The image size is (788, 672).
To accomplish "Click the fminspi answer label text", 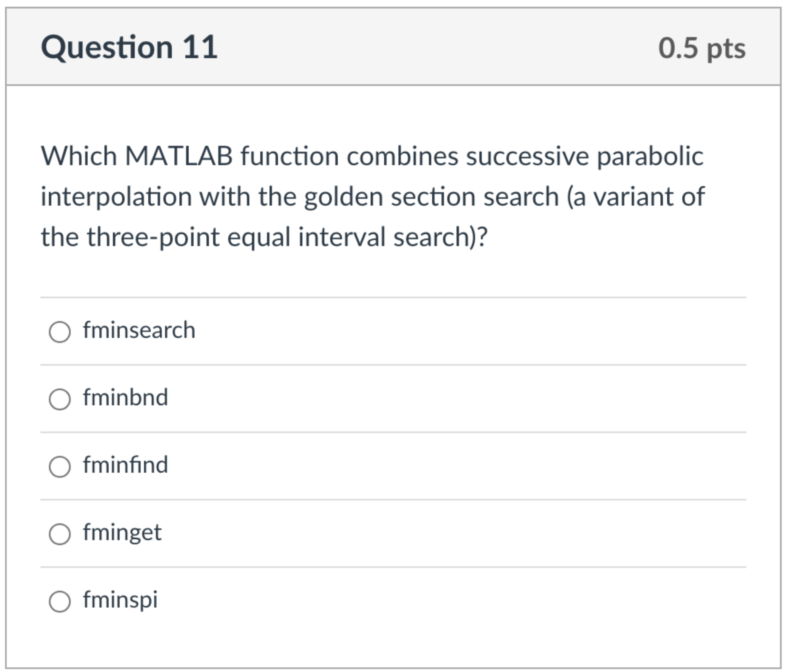I will click(120, 600).
